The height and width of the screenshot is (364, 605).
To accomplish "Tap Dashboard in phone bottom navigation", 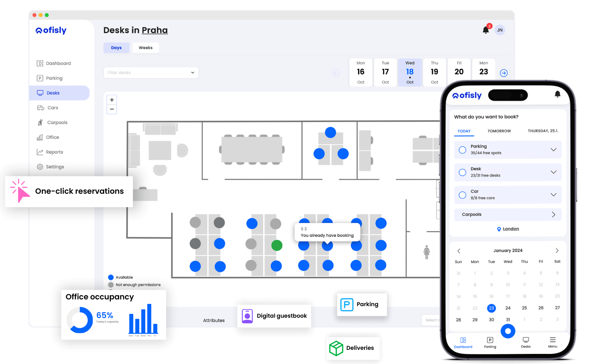I will click(x=463, y=343).
